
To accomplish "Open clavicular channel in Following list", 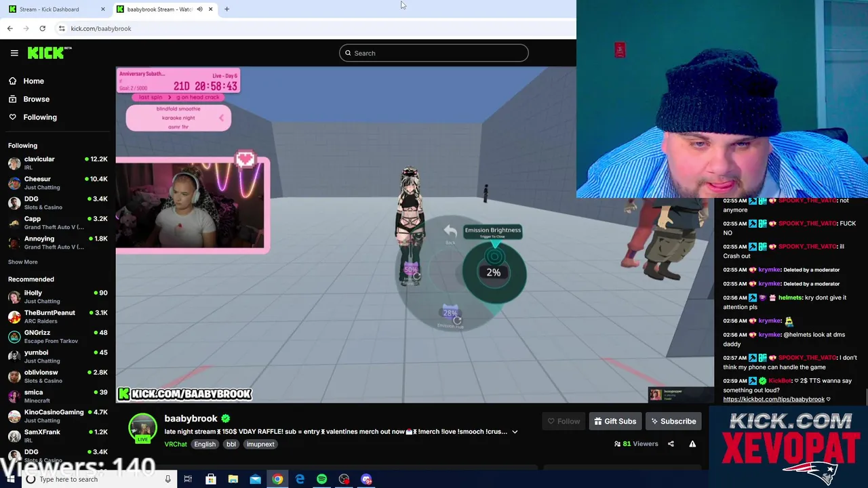I will [x=58, y=163].
